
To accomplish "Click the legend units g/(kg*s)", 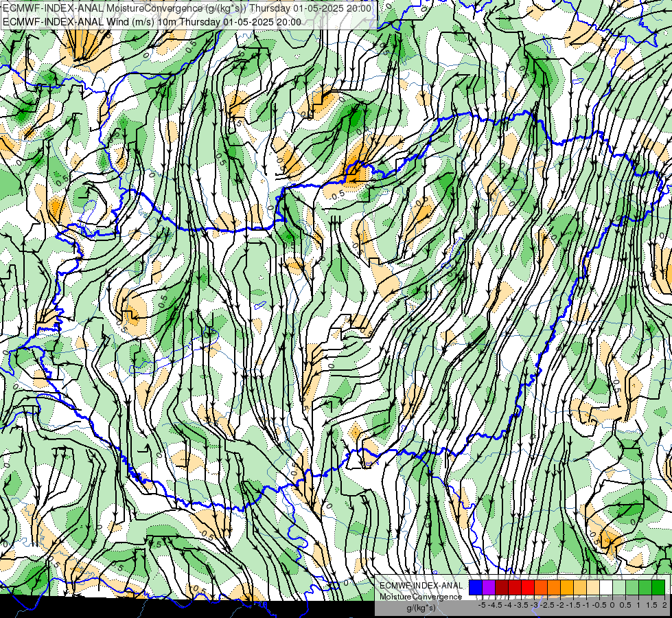I will coord(421,608).
